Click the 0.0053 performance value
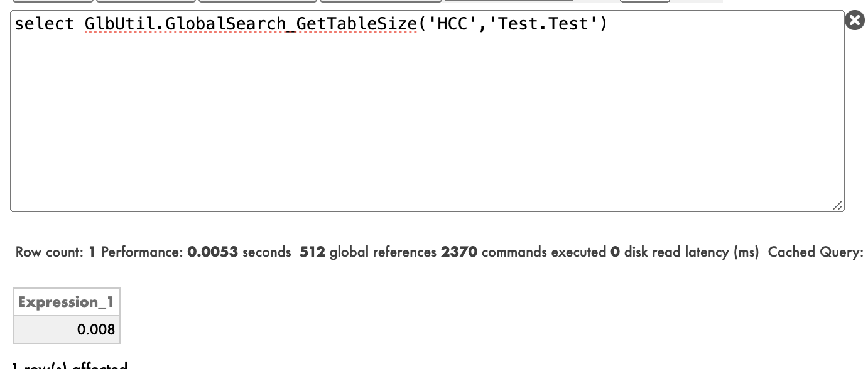This screenshot has width=868, height=369. (x=212, y=252)
